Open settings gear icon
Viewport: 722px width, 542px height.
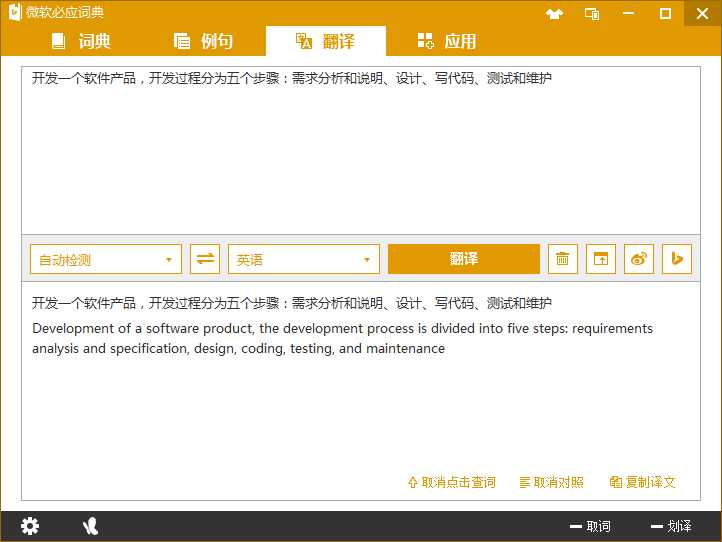[x=30, y=526]
